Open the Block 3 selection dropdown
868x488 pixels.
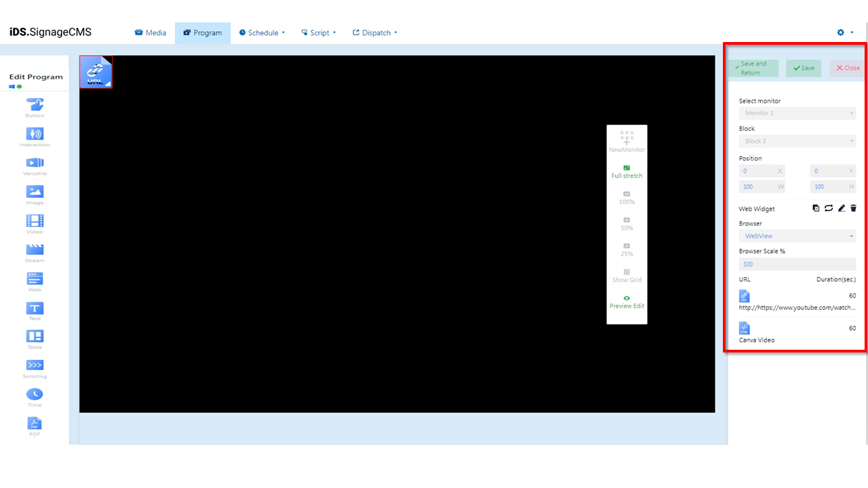click(x=797, y=140)
